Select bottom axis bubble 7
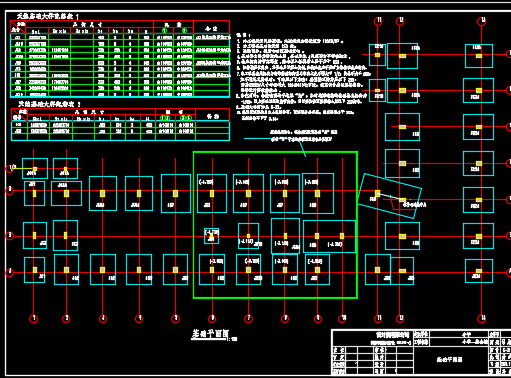 pyautogui.click(x=248, y=319)
